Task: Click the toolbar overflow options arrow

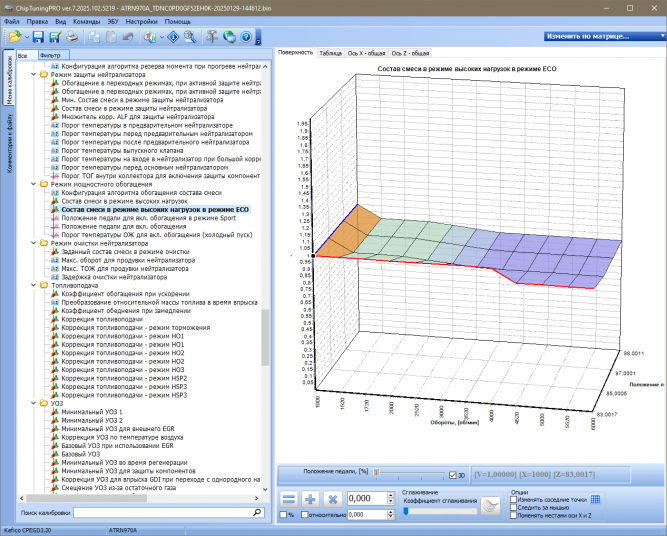Action: click(x=258, y=37)
